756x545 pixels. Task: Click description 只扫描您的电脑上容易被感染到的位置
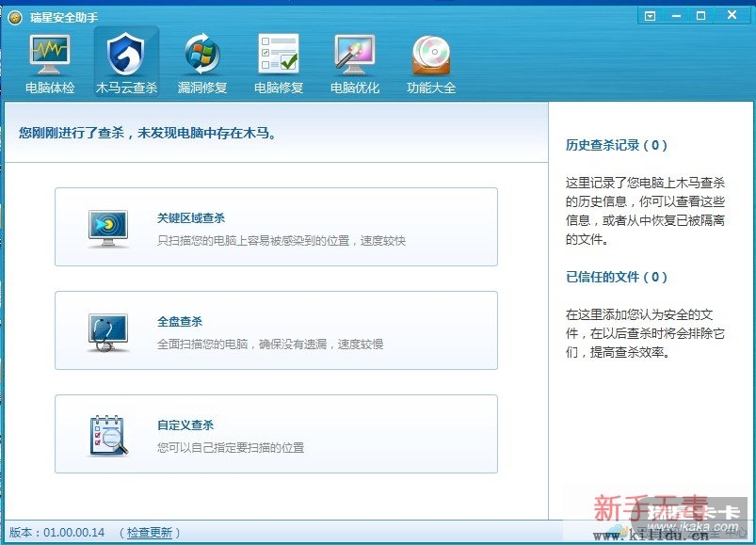click(x=281, y=240)
